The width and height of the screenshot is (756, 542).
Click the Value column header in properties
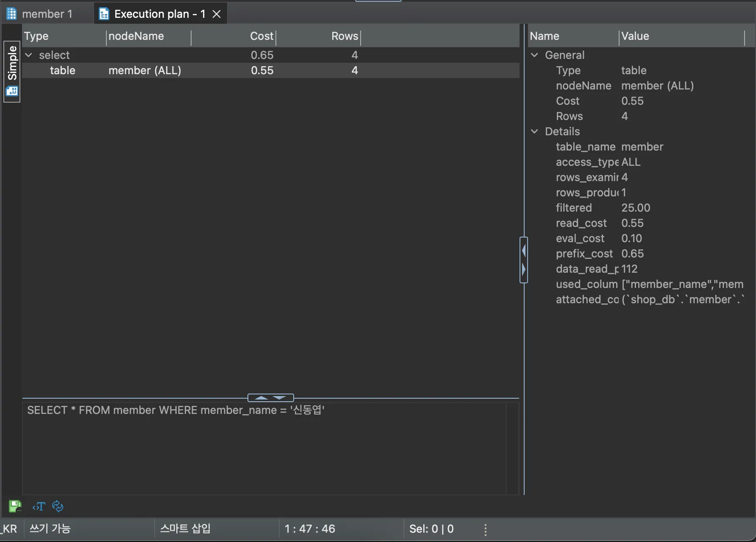pos(682,36)
